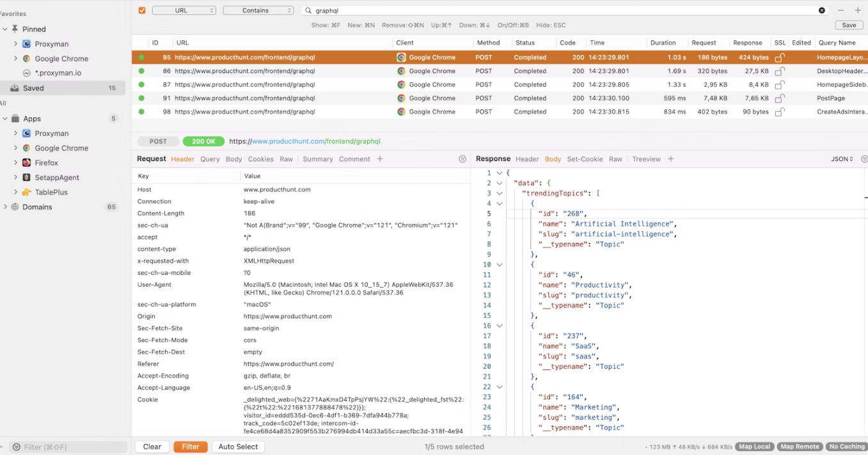
Task: Open response Set-Cookie tab
Action: pos(585,159)
